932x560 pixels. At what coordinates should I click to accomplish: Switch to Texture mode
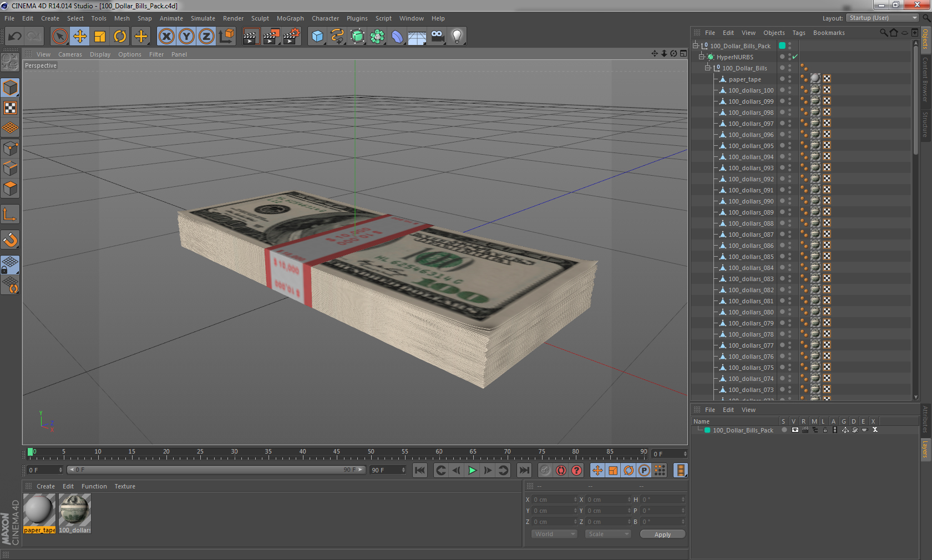coord(10,108)
